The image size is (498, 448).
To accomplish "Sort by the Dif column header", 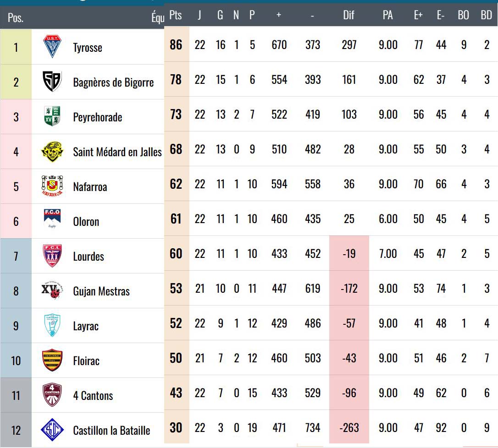I will (349, 15).
